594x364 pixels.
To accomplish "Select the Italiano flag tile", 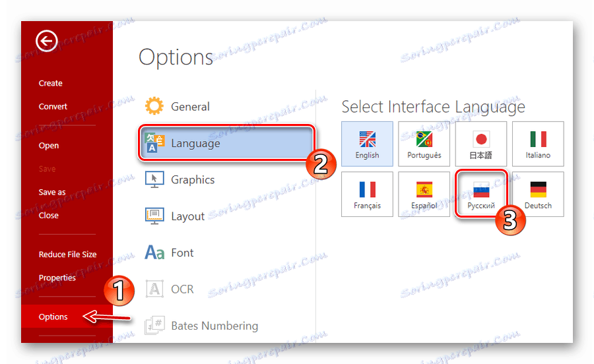I will tap(538, 144).
